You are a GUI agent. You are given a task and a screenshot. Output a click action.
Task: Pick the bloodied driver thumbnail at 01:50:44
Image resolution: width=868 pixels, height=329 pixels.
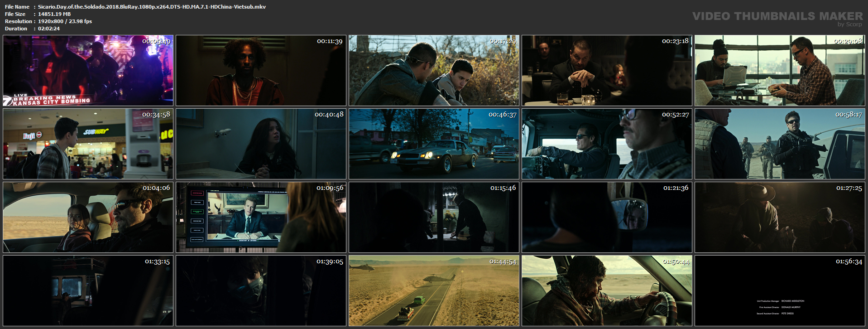point(607,291)
